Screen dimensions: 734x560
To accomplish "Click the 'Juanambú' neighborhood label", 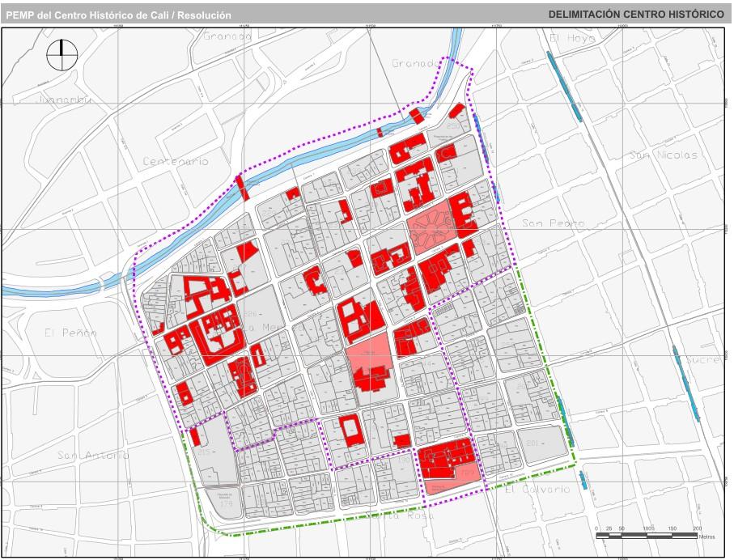I will pos(64,100).
